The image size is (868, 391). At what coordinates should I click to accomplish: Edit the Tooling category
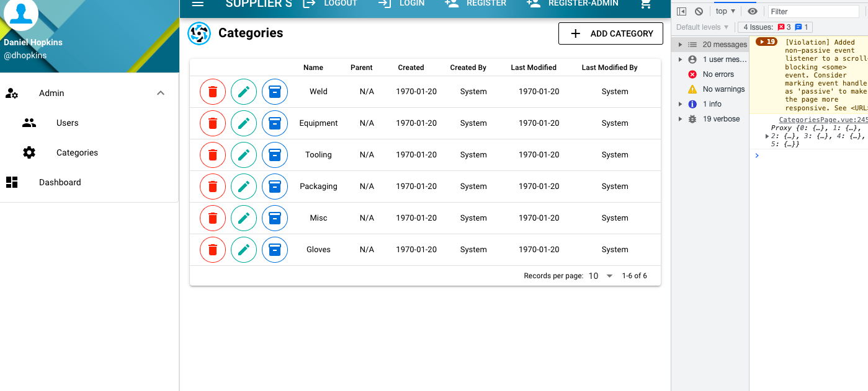(244, 155)
